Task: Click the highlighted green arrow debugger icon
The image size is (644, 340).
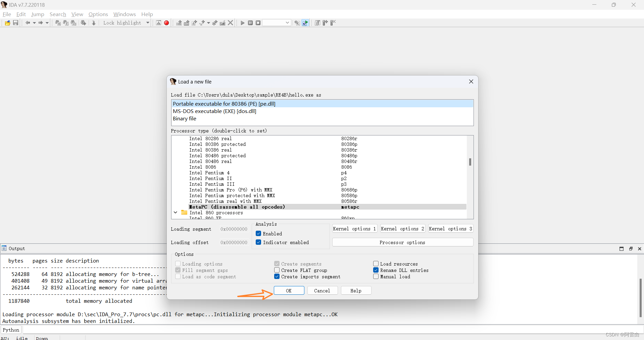Action: coord(305,23)
